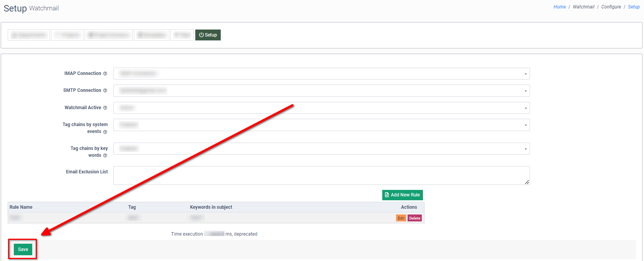Click the Setup breadcrumb link
The width and height of the screenshot is (644, 261).
634,7
